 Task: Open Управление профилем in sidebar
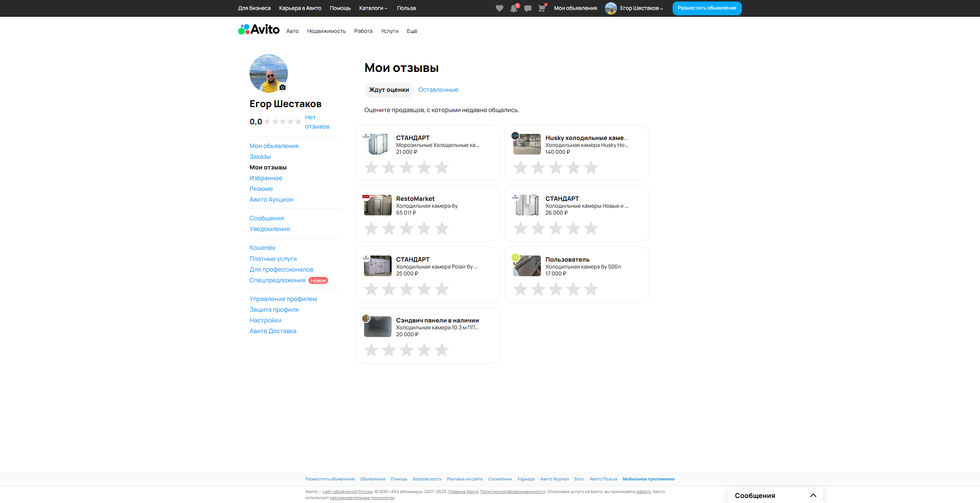(283, 299)
